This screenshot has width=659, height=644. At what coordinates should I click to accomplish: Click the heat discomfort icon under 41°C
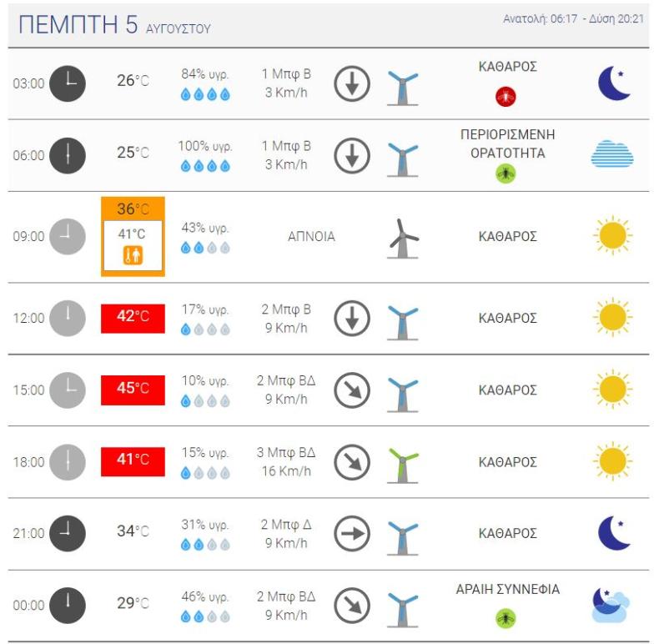[x=133, y=255]
